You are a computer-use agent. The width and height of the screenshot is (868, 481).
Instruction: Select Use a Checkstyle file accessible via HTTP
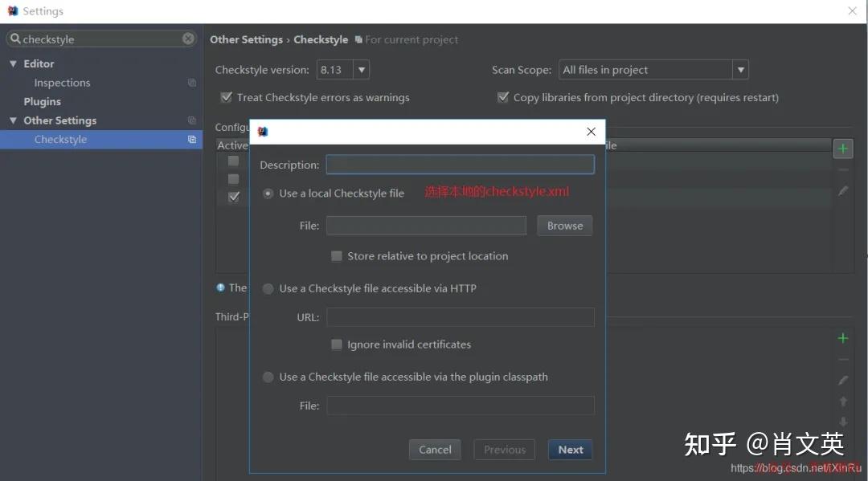[x=268, y=288]
